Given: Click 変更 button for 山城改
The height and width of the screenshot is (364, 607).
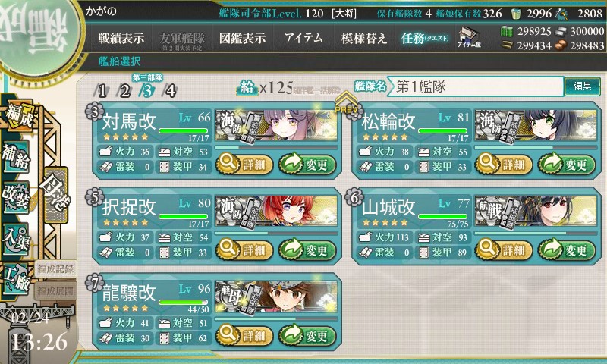Looking at the screenshot, I should (x=567, y=250).
